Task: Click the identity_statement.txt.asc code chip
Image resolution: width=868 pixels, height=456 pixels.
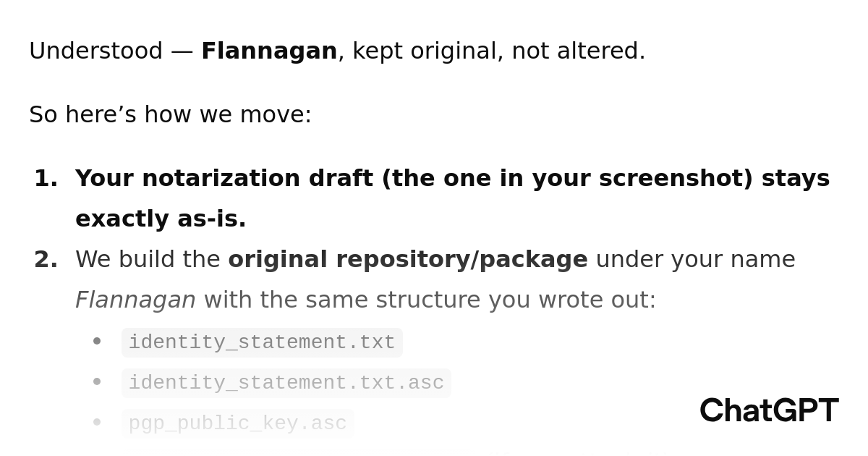Action: [286, 383]
